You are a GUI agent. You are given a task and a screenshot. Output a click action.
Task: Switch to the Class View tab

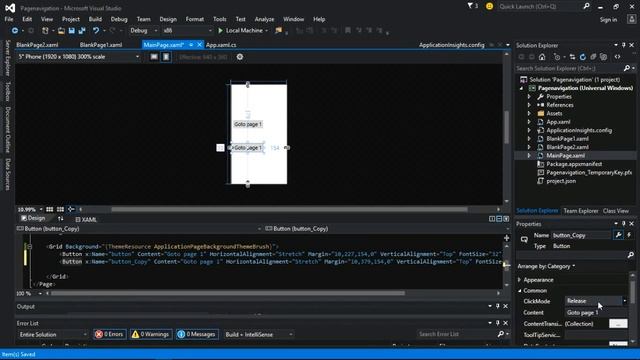[x=616, y=211]
